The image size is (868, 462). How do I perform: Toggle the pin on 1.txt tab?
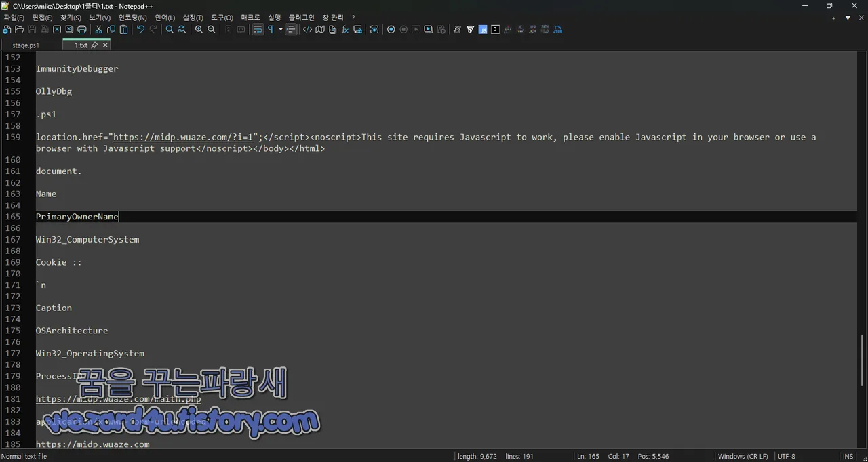coord(94,45)
